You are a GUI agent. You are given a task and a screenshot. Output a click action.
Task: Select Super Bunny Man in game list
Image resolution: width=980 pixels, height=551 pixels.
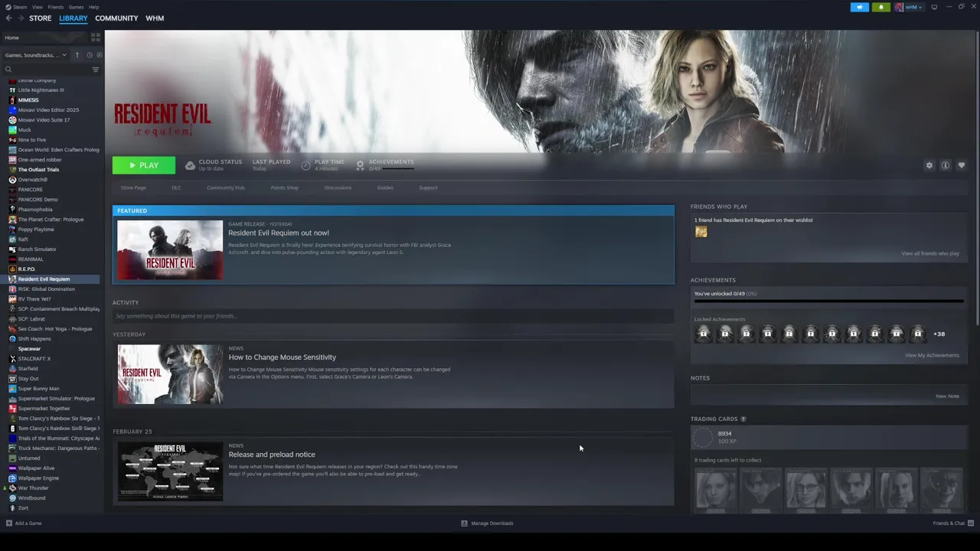coord(38,389)
